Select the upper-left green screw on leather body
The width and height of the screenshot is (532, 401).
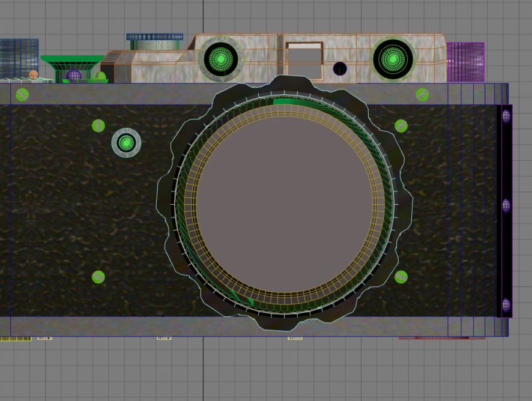pyautogui.click(x=98, y=125)
